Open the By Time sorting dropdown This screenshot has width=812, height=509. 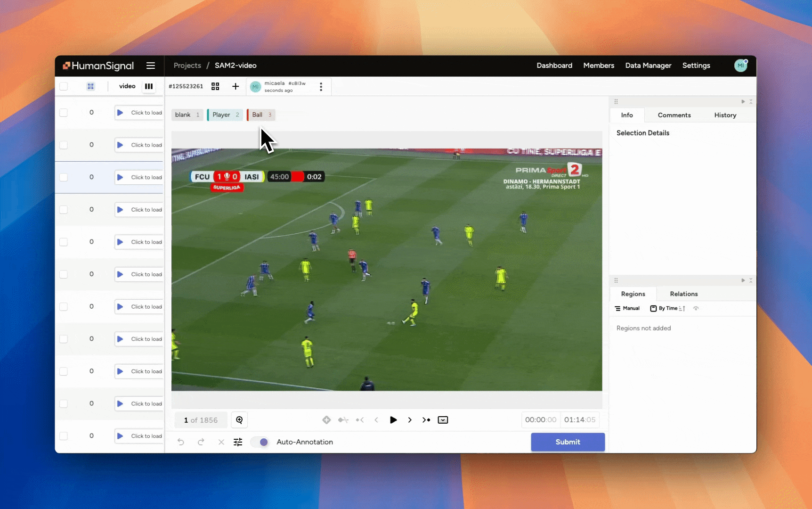[x=667, y=308]
